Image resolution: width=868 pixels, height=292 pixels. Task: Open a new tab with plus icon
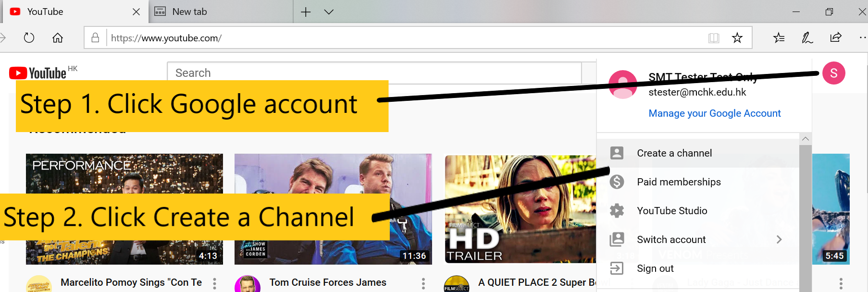[x=306, y=12]
